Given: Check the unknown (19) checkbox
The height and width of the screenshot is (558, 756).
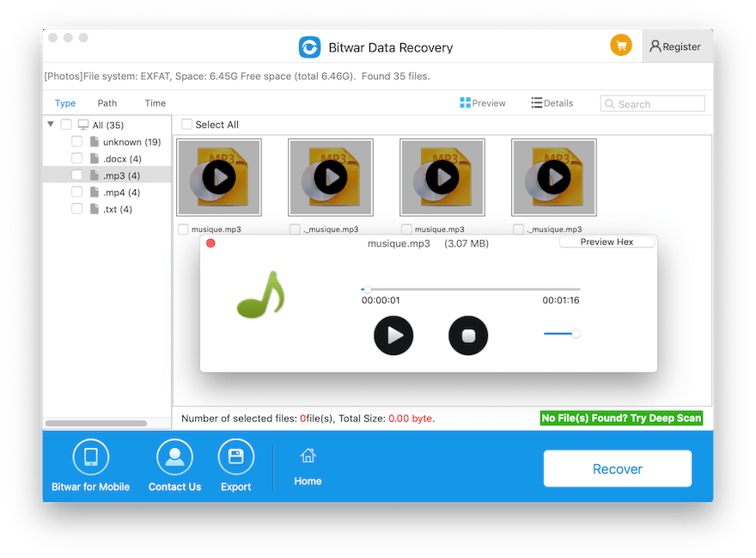Looking at the screenshot, I should (76, 141).
